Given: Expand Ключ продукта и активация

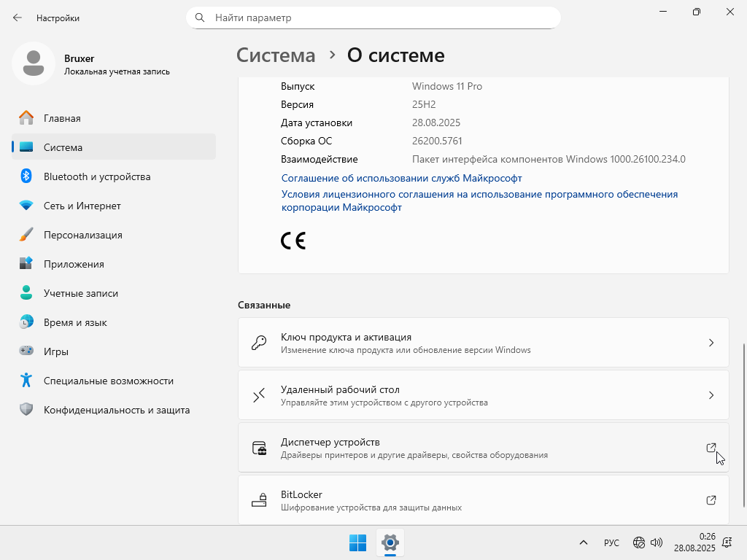Looking at the screenshot, I should coord(483,343).
